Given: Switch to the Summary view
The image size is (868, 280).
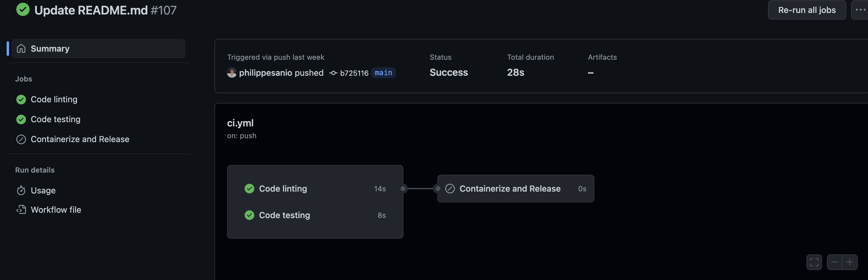Looking at the screenshot, I should (50, 48).
